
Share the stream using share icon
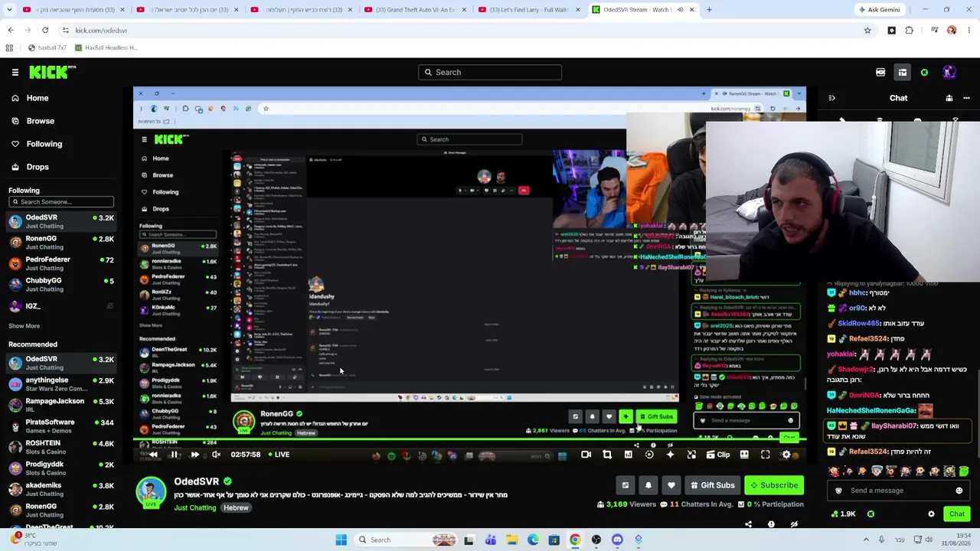tap(748, 524)
